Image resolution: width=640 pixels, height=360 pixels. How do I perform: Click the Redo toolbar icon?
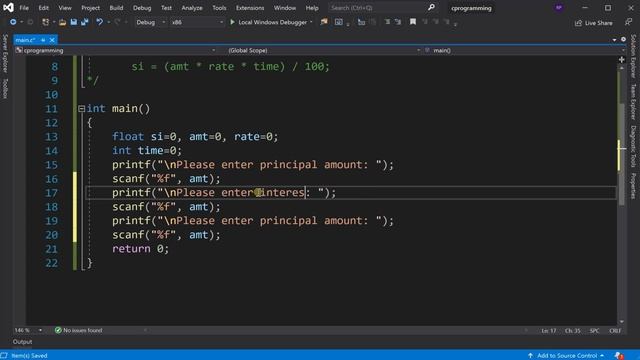coord(118,22)
